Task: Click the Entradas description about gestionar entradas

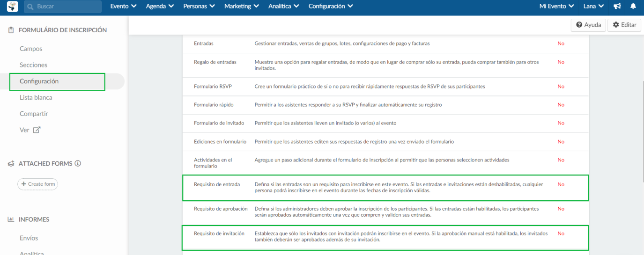Action: pyautogui.click(x=342, y=44)
